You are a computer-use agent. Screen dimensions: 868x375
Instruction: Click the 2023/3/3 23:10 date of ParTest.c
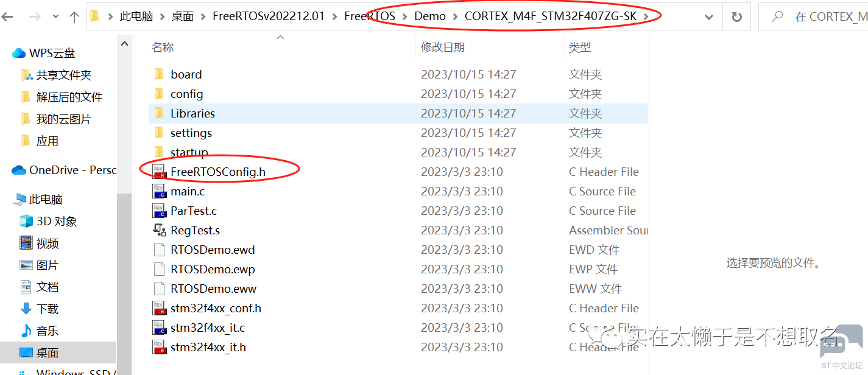click(x=462, y=211)
